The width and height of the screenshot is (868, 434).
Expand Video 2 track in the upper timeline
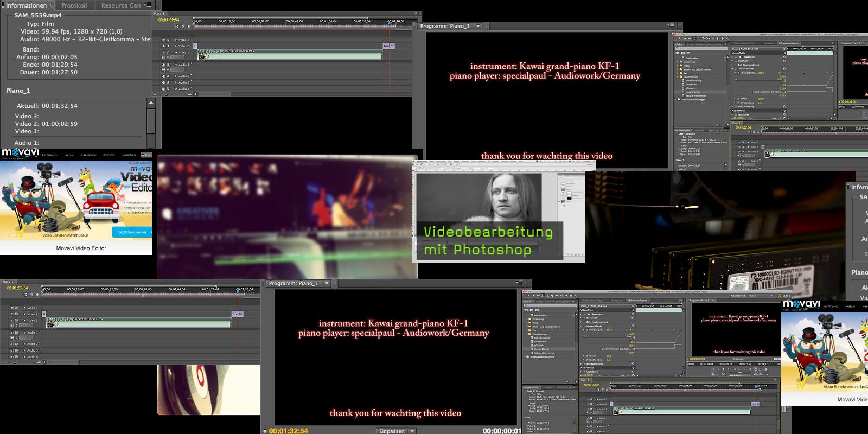click(176, 46)
